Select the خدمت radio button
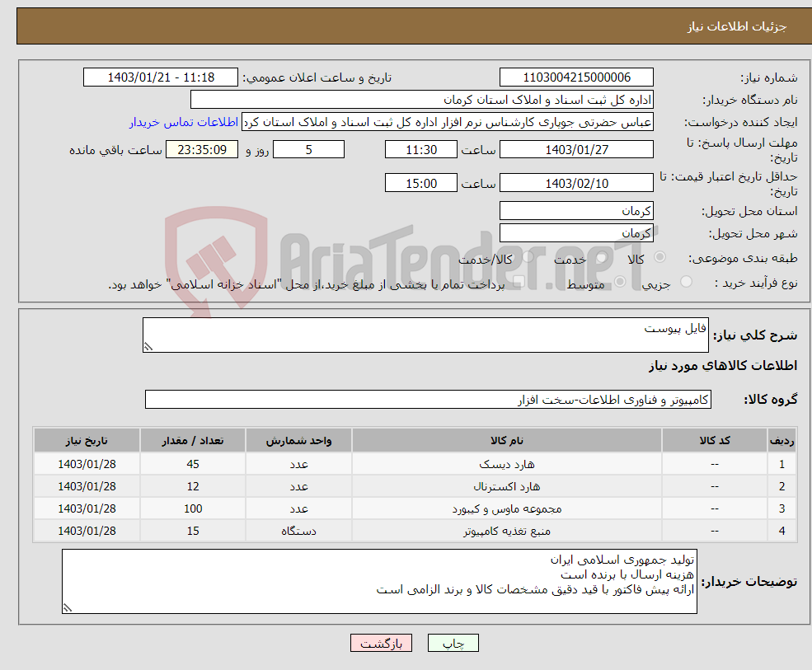 [601, 257]
